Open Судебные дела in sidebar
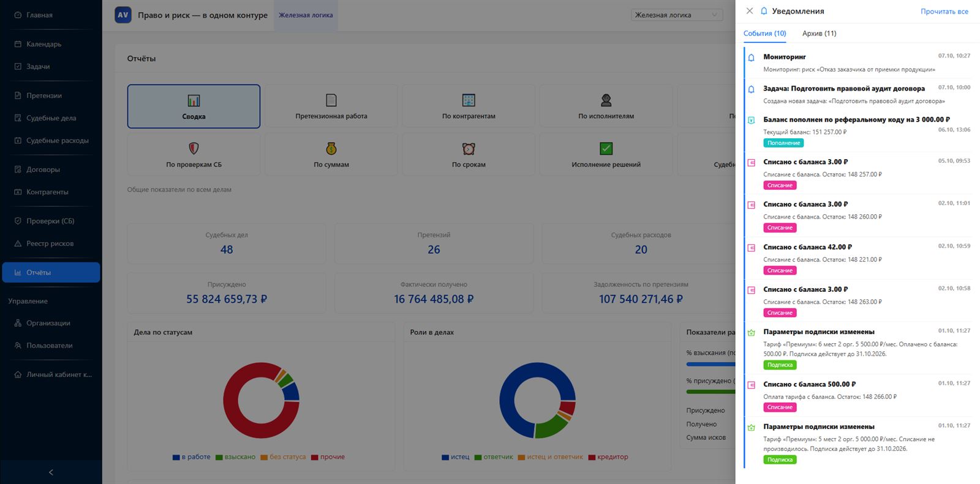 [x=51, y=118]
